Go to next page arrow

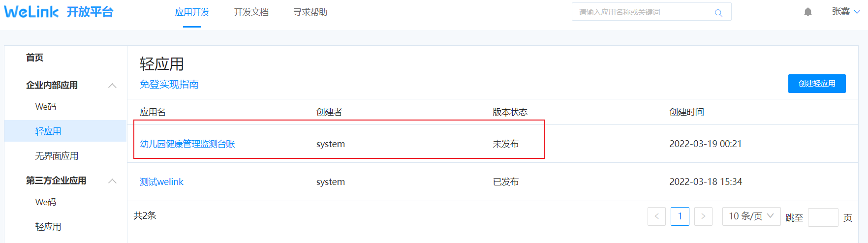coord(703,216)
